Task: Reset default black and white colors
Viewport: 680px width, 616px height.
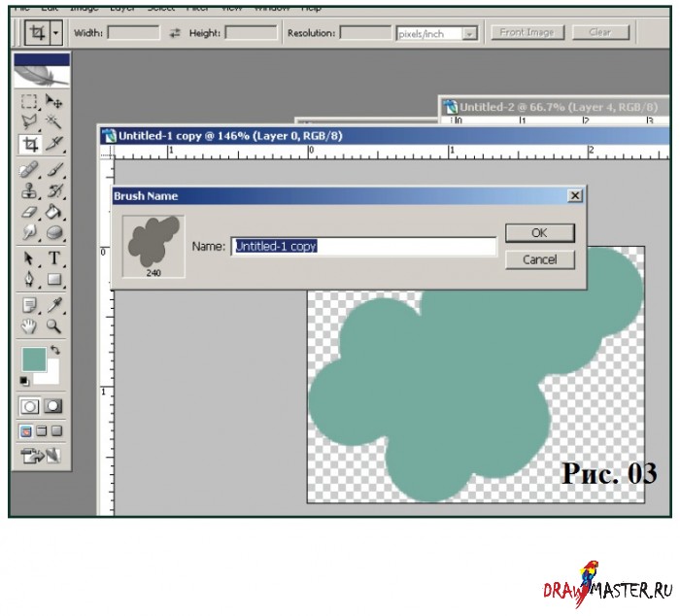Action: click(x=24, y=381)
